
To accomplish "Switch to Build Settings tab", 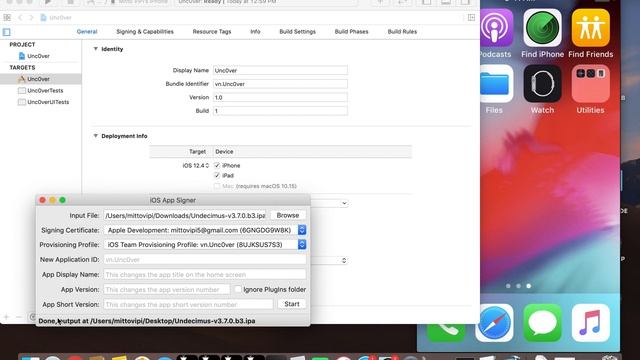I will 298,31.
